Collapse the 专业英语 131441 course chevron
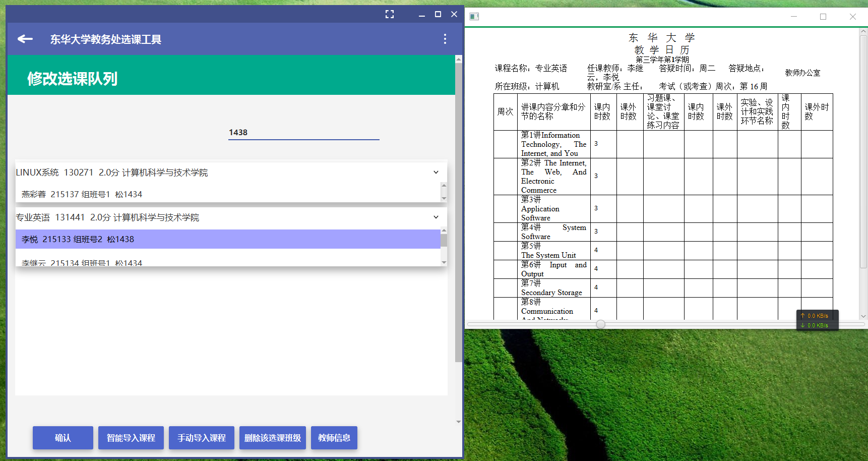The height and width of the screenshot is (461, 868). coord(436,217)
